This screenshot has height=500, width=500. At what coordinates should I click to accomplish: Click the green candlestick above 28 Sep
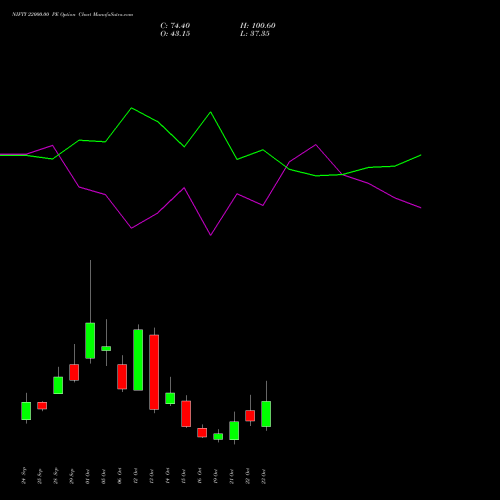[x=58, y=385]
